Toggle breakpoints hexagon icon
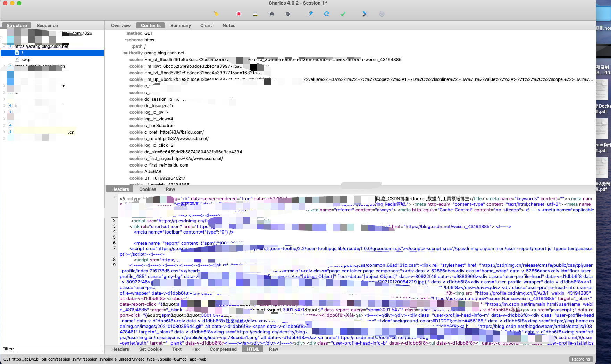 tap(288, 14)
